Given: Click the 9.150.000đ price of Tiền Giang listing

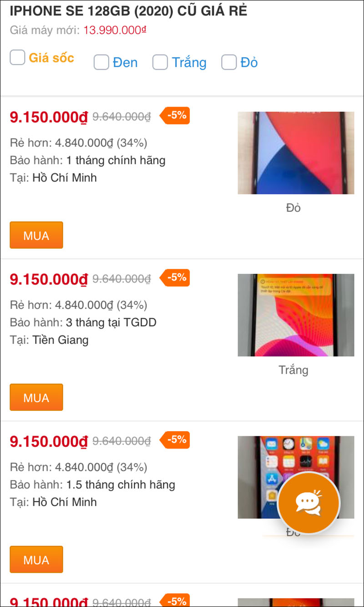Looking at the screenshot, I should pyautogui.click(x=48, y=279).
